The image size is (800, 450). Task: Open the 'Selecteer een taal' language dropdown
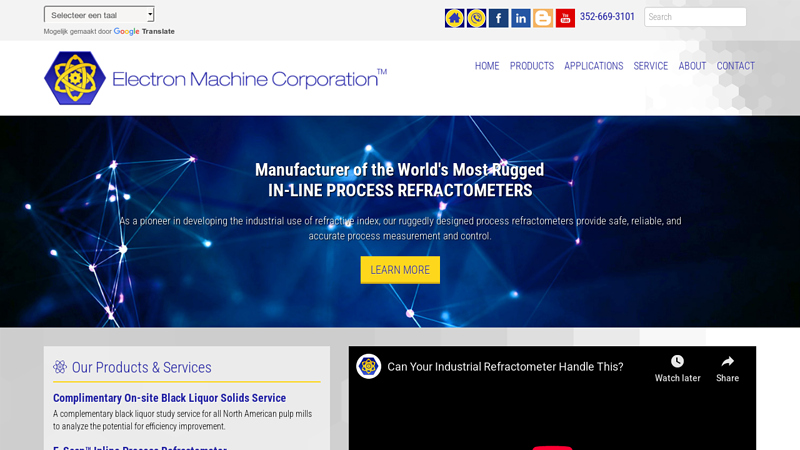99,15
